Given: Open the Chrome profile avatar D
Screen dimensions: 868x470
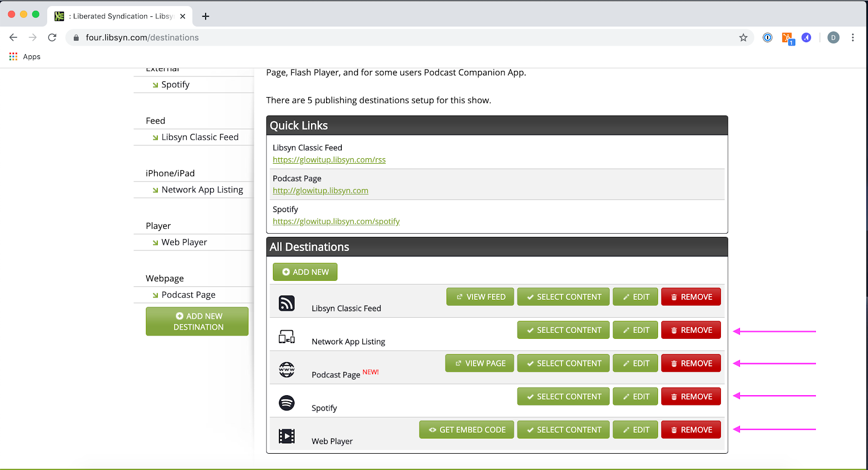Looking at the screenshot, I should click(x=833, y=37).
